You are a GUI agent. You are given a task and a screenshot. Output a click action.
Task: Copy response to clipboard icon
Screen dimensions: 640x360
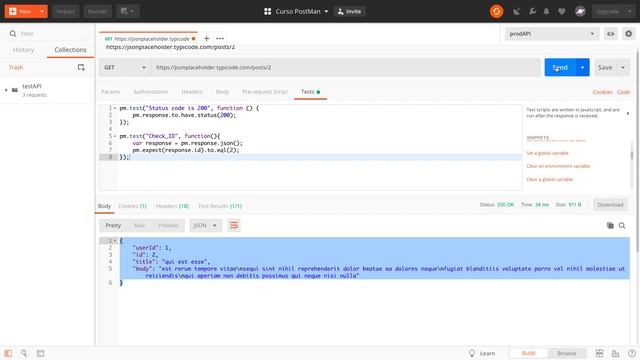(x=610, y=225)
